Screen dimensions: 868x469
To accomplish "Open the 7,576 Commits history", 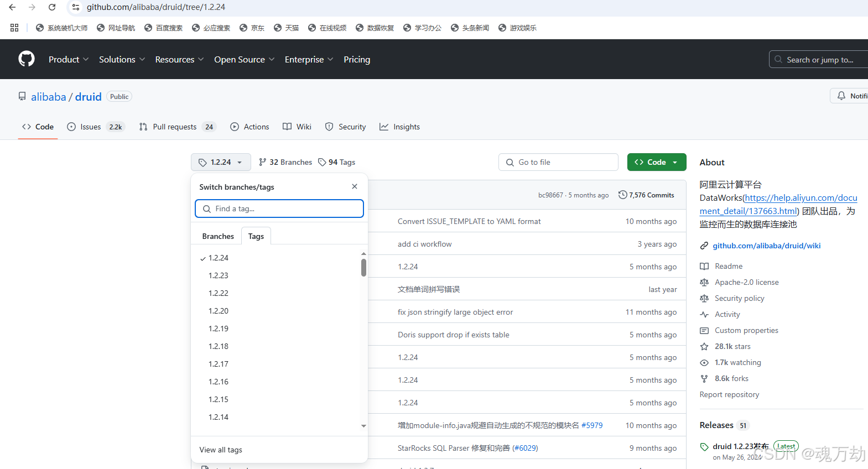I will pyautogui.click(x=646, y=195).
